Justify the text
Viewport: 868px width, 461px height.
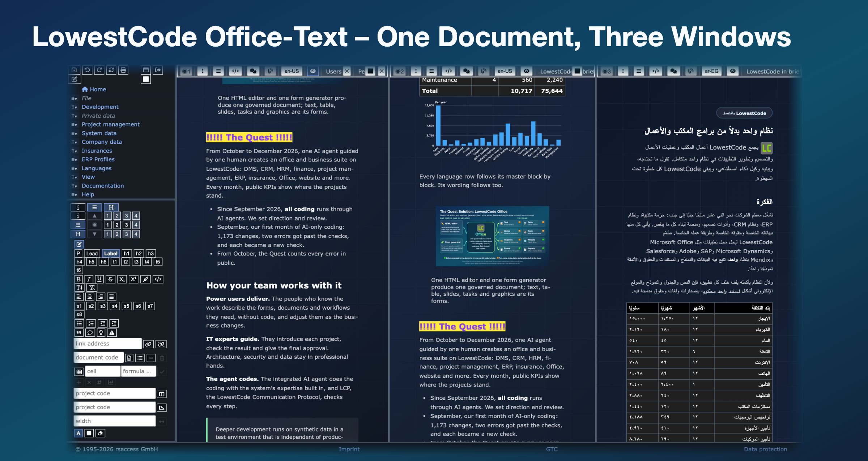(x=112, y=297)
